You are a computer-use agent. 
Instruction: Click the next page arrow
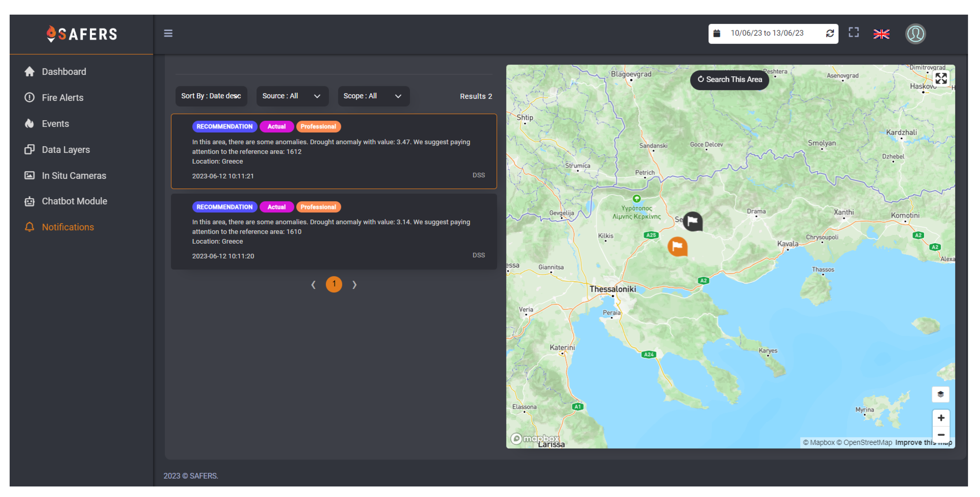tap(354, 284)
